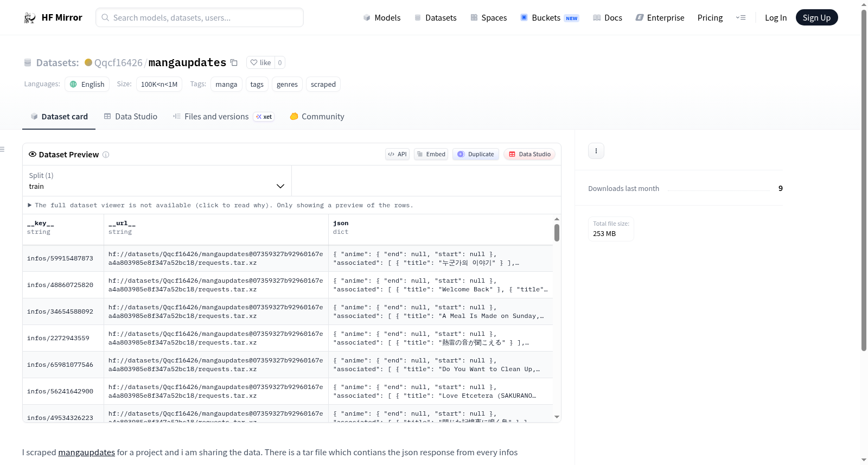Viewport: 868px width, 465px height.
Task: Open Models in the top navigation
Action: pos(382,18)
